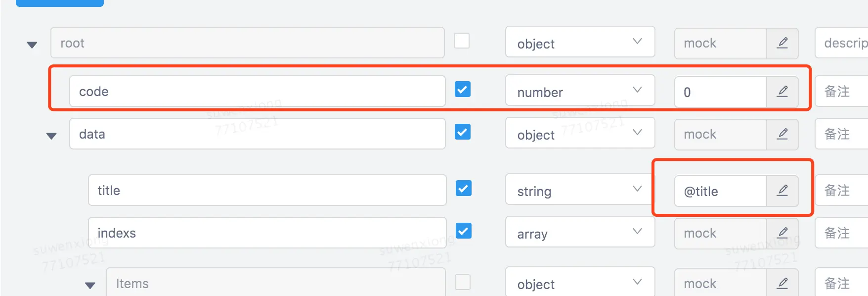Collapse the root node triangle
This screenshot has height=296, width=868.
pyautogui.click(x=32, y=45)
